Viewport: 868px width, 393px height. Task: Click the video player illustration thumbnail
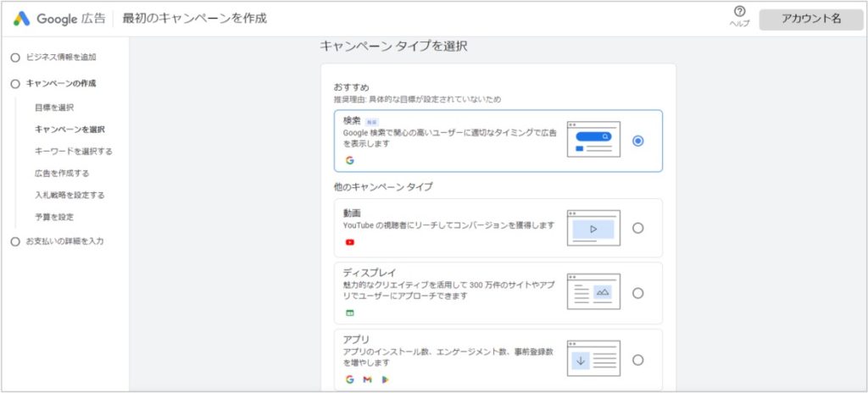click(593, 228)
